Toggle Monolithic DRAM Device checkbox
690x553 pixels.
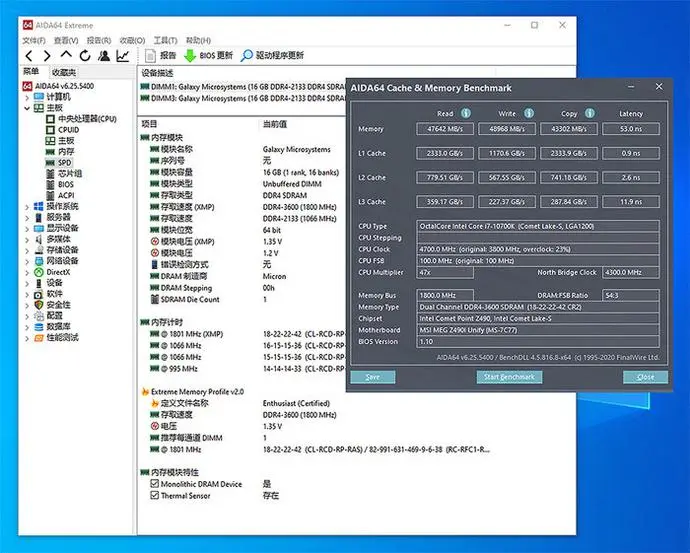[154, 483]
